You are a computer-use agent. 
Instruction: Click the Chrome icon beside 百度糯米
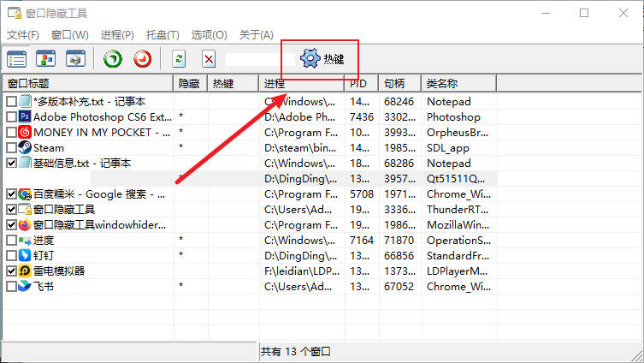(25, 193)
